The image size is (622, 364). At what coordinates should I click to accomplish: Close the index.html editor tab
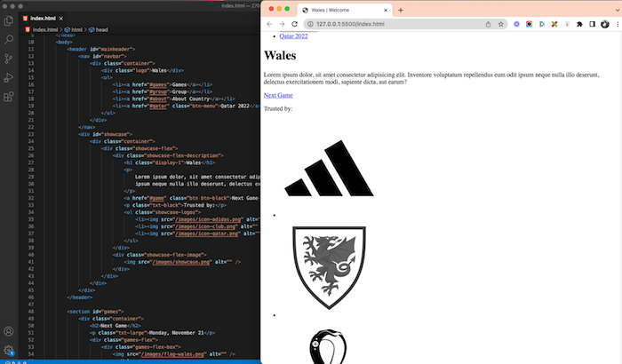(61, 19)
